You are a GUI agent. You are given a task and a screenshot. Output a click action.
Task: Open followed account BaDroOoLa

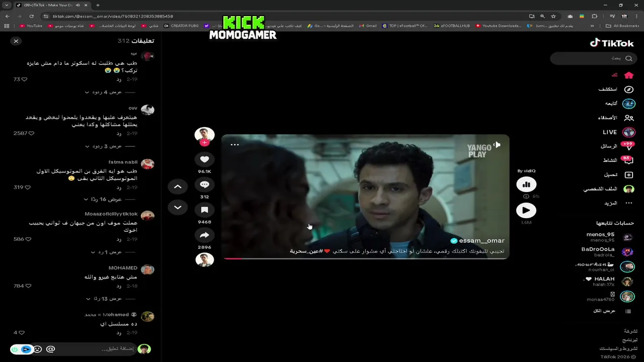point(607,252)
